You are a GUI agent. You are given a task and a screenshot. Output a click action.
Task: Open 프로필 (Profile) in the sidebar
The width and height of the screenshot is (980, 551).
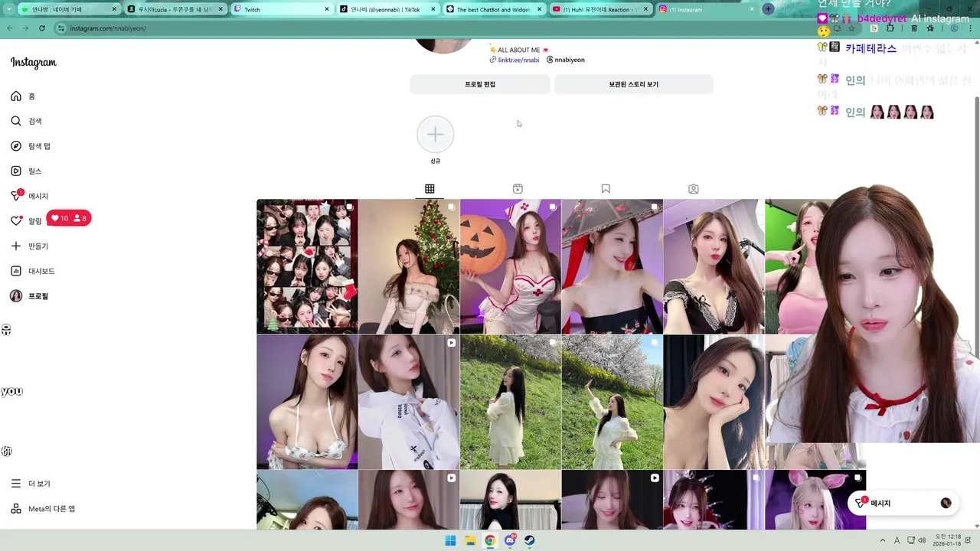(29, 296)
